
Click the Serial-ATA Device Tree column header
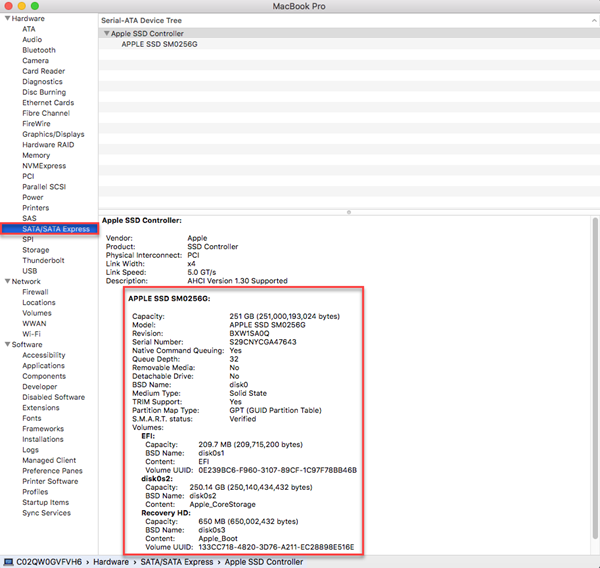[x=349, y=21]
